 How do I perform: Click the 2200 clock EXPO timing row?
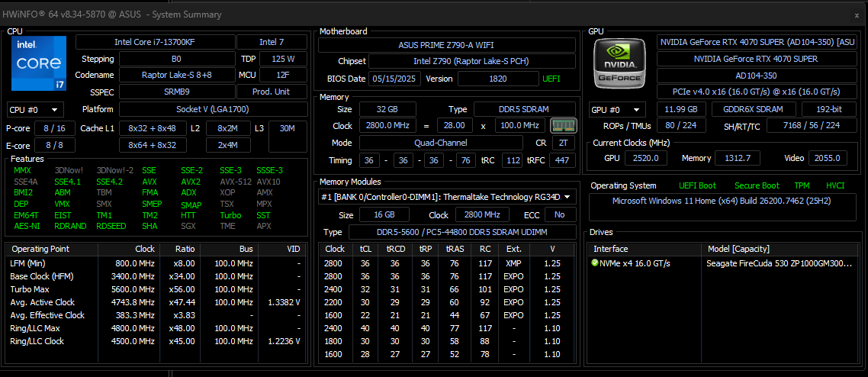[447, 302]
